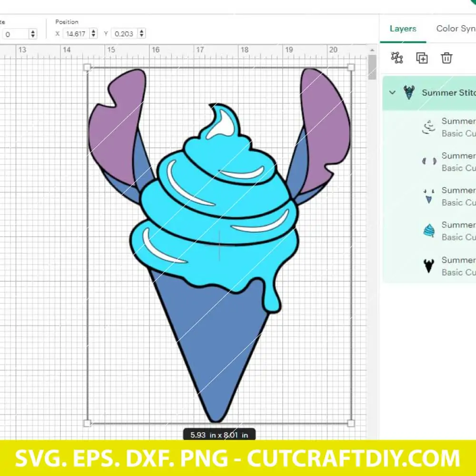The width and height of the screenshot is (476, 476).
Task: Click the Position X stepper arrows
Action: [x=93, y=33]
